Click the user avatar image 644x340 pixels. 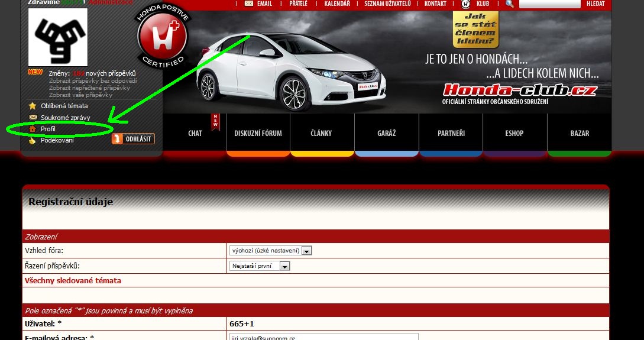tap(58, 37)
